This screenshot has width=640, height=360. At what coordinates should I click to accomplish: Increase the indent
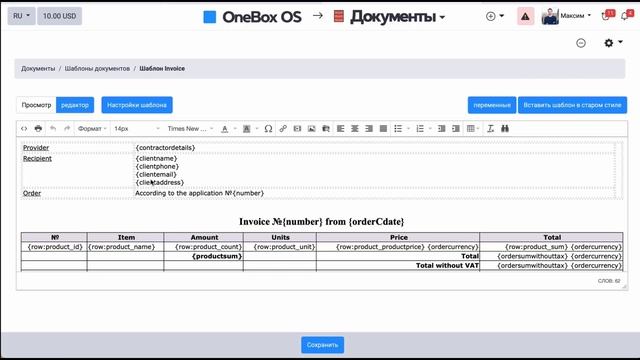[456, 129]
